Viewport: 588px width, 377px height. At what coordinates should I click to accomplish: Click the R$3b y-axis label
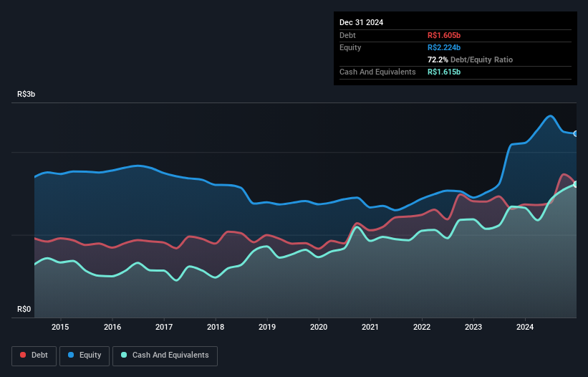point(26,94)
